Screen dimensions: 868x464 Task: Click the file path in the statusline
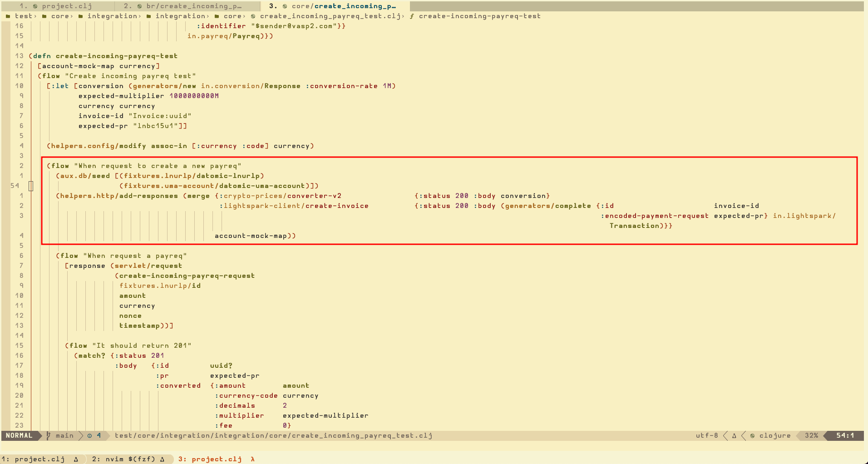[x=273, y=436]
